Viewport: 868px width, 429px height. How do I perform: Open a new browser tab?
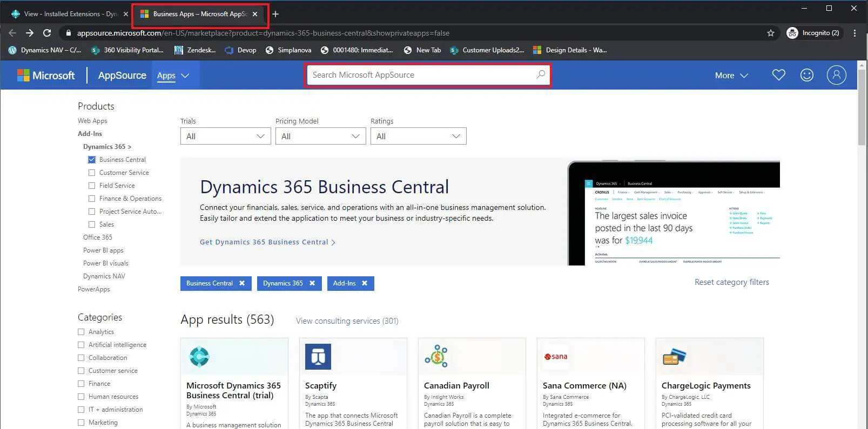[275, 14]
